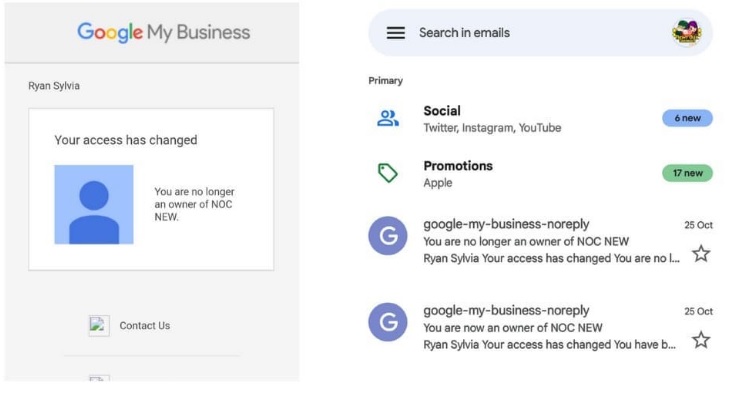Click the Primary label
The height and width of the screenshot is (397, 732).
pos(386,81)
